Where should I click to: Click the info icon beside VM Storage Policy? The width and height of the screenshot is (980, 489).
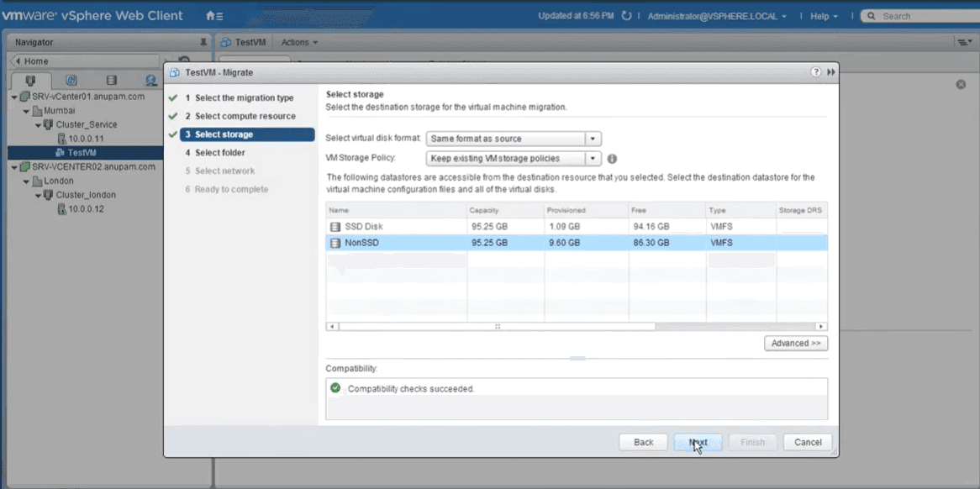612,159
